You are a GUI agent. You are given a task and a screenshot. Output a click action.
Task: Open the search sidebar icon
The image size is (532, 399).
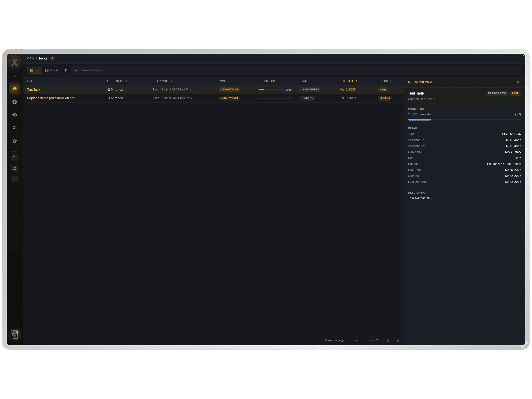[15, 128]
